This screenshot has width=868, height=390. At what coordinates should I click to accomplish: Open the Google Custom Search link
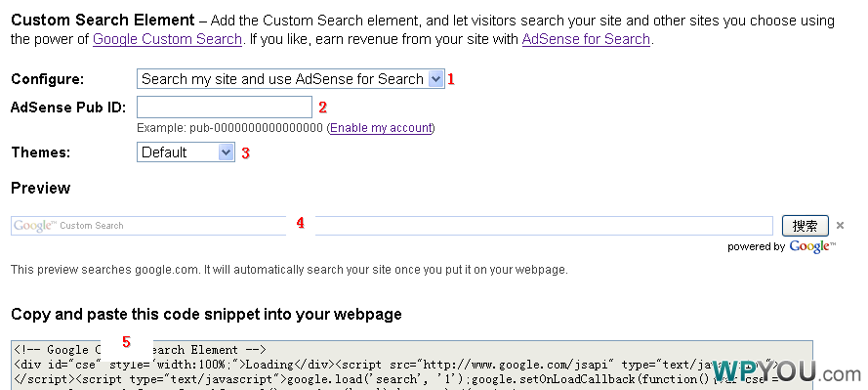coord(167,40)
